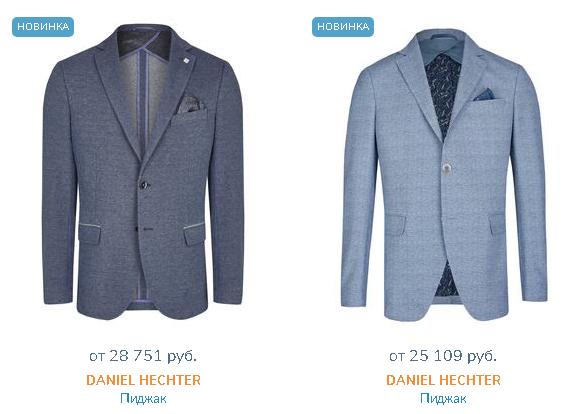Click the flap pocket below the light jacket's pocket square
Viewport: 572px width, 414px height.
[497, 223]
